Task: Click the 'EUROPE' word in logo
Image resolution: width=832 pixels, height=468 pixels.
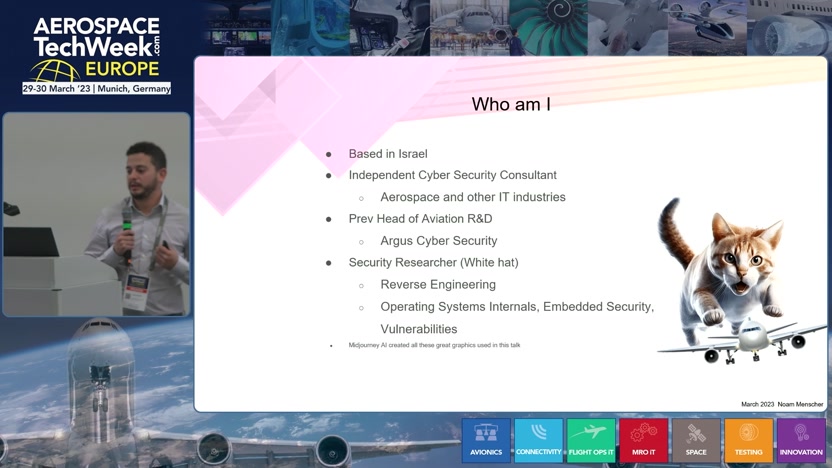Action: 122,69
